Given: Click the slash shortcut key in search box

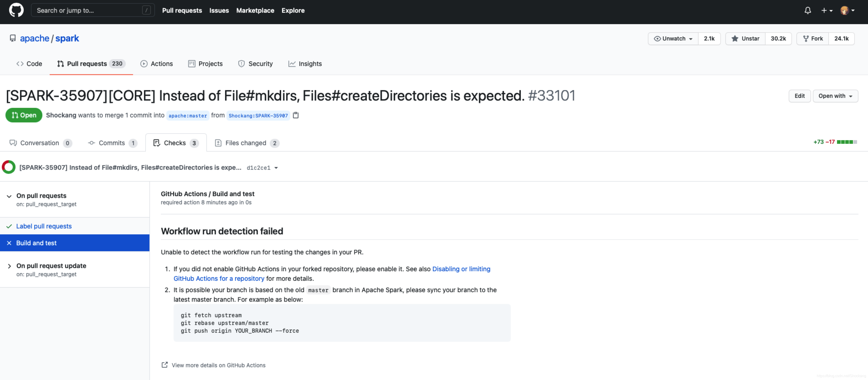Looking at the screenshot, I should (x=146, y=10).
